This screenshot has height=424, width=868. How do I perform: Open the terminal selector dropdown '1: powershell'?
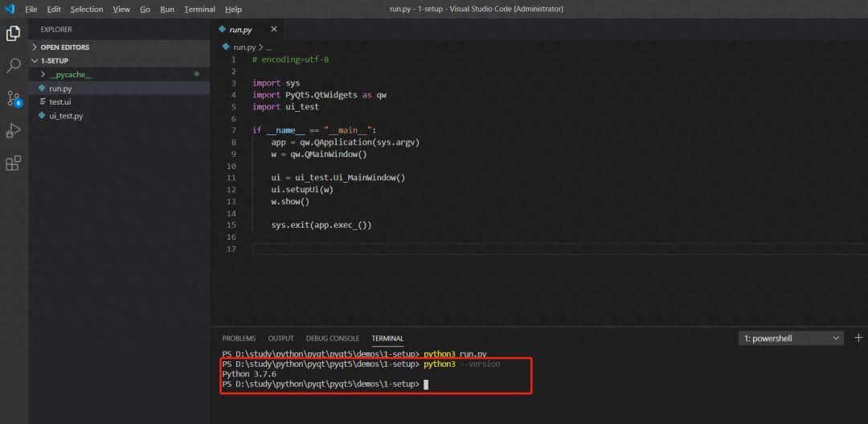(x=791, y=338)
